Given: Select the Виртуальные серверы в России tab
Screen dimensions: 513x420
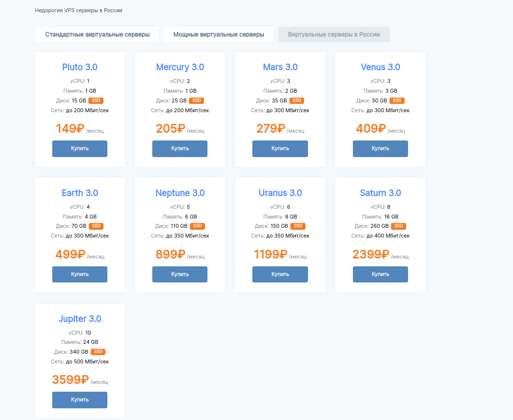Looking at the screenshot, I should pos(334,35).
